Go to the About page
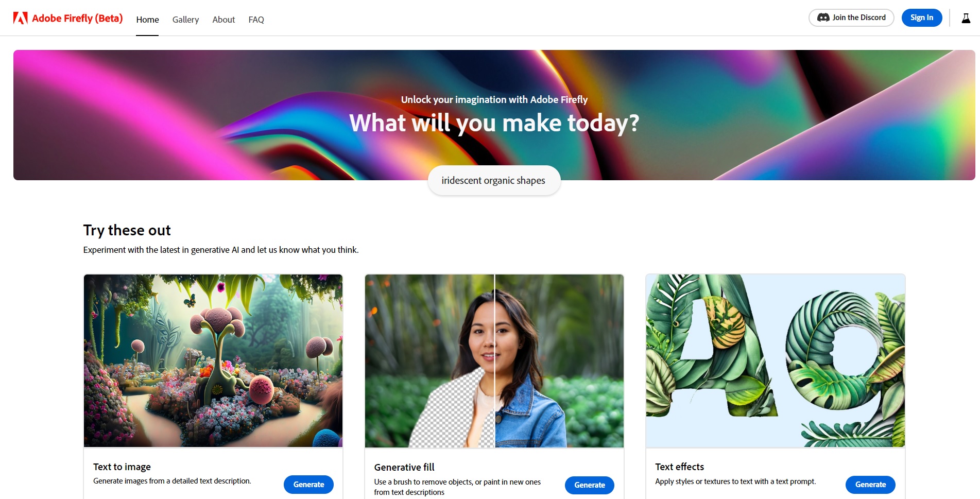 223,20
